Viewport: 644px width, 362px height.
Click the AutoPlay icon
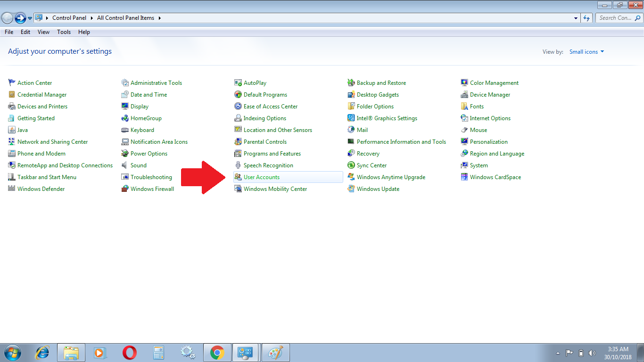coord(238,82)
